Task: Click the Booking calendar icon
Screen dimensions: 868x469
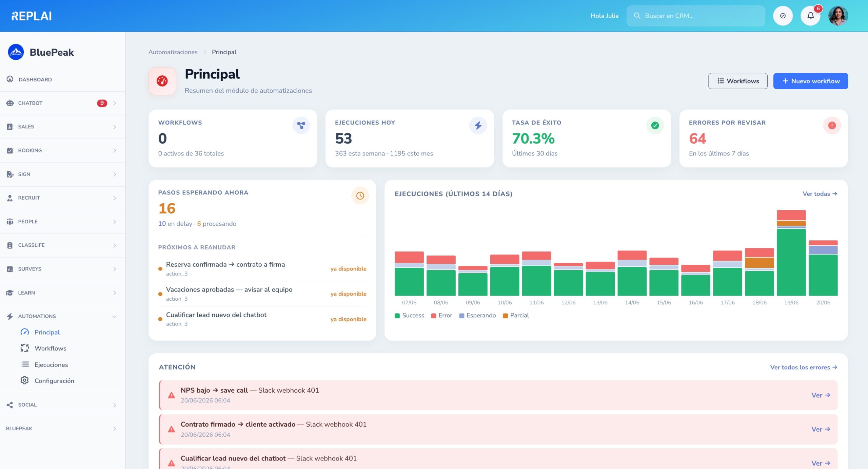Action: click(10, 150)
